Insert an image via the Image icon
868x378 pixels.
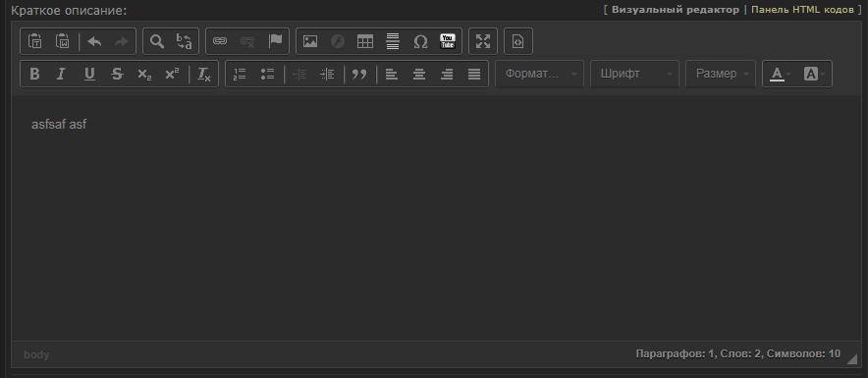click(310, 41)
